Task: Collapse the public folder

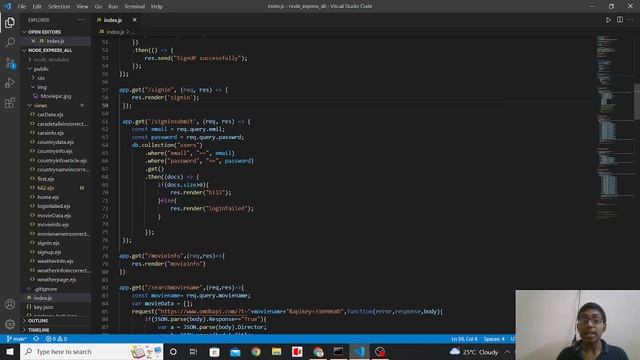Action: pyautogui.click(x=41, y=69)
